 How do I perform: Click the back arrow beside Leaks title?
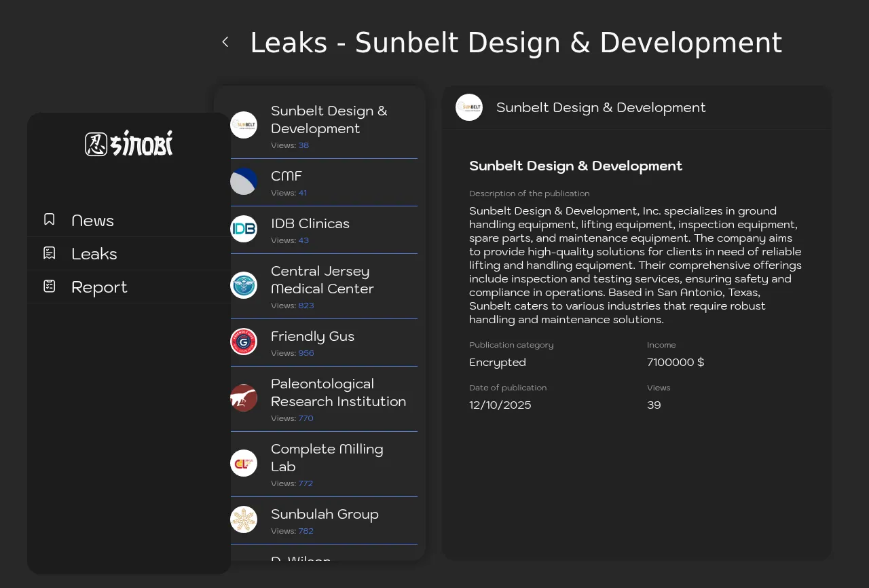click(225, 42)
